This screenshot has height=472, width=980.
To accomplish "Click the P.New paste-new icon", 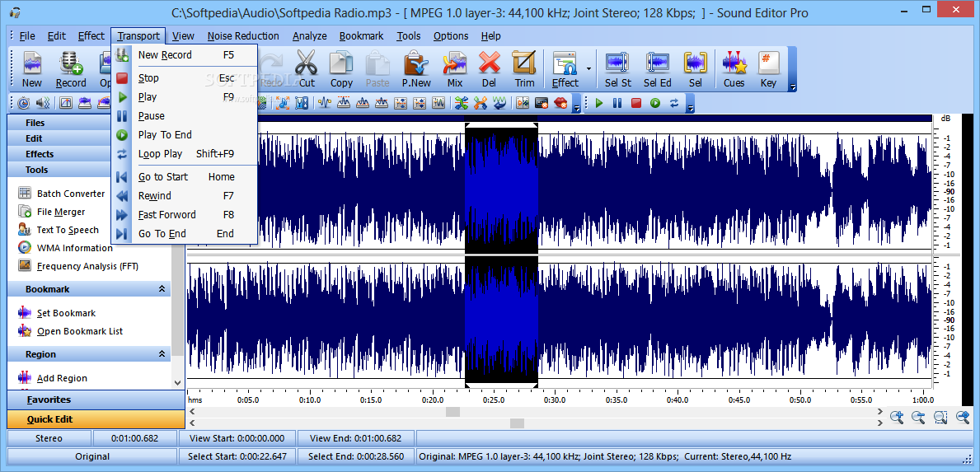I will pyautogui.click(x=416, y=69).
